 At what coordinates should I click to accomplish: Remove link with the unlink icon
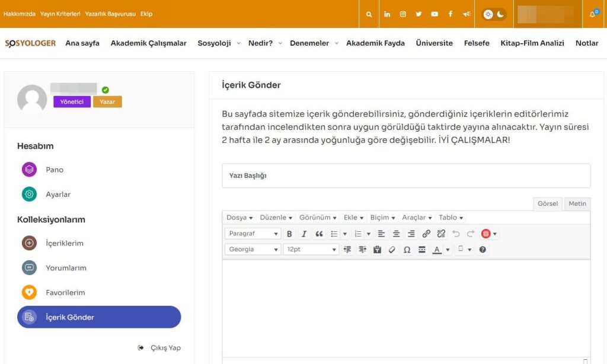tap(441, 234)
